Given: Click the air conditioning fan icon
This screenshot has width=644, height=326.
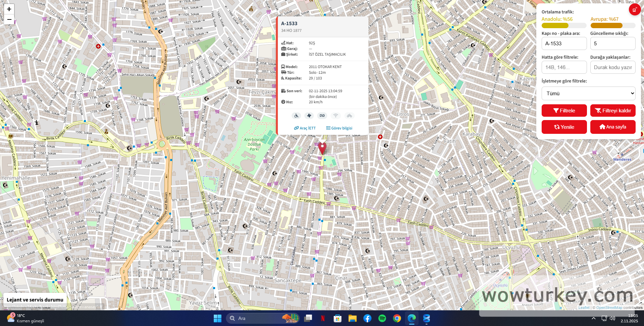Looking at the screenshot, I should [x=309, y=116].
